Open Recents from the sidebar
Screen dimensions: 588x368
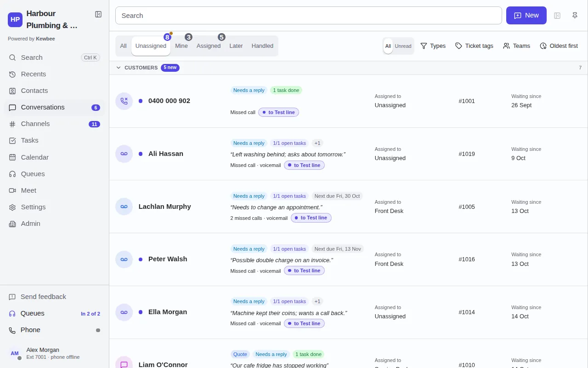pyautogui.click(x=54, y=74)
